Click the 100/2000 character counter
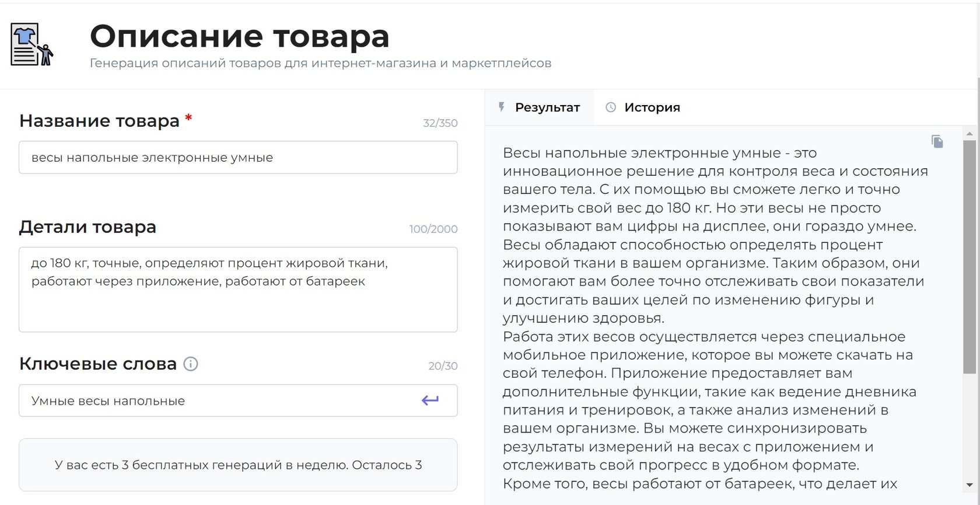 [x=433, y=229]
